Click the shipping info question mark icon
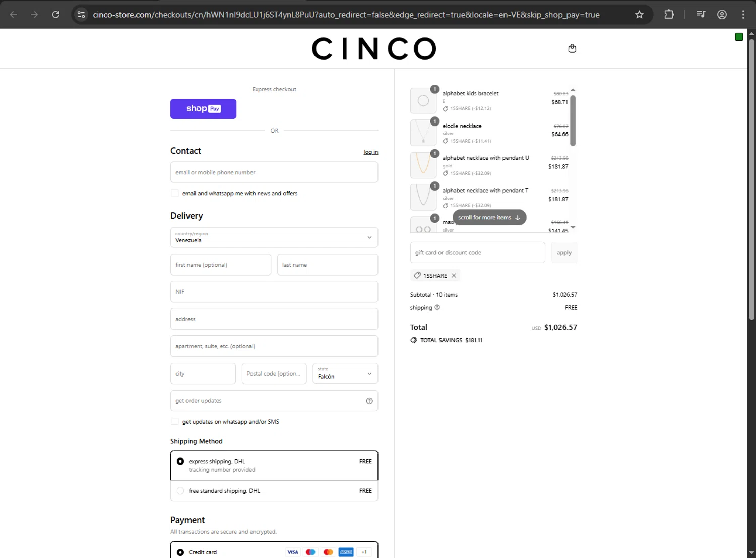756x558 pixels. point(437,307)
